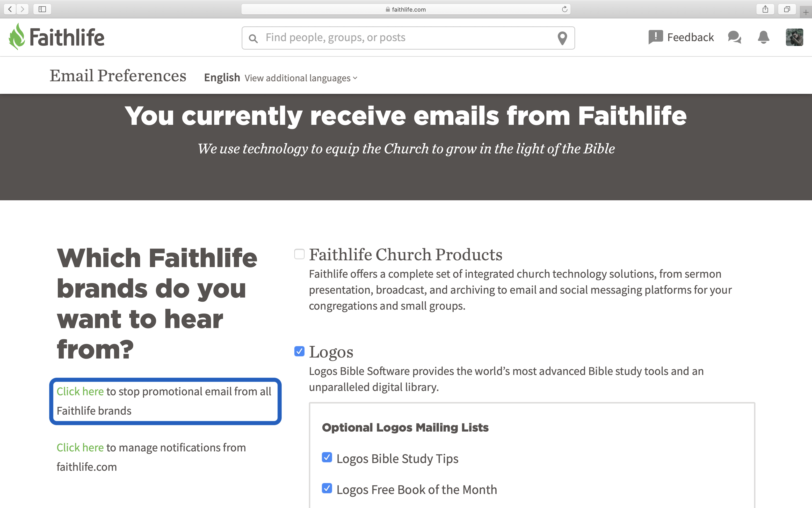Reload the page with the refresh icon
This screenshot has height=508, width=812.
coord(564,9)
